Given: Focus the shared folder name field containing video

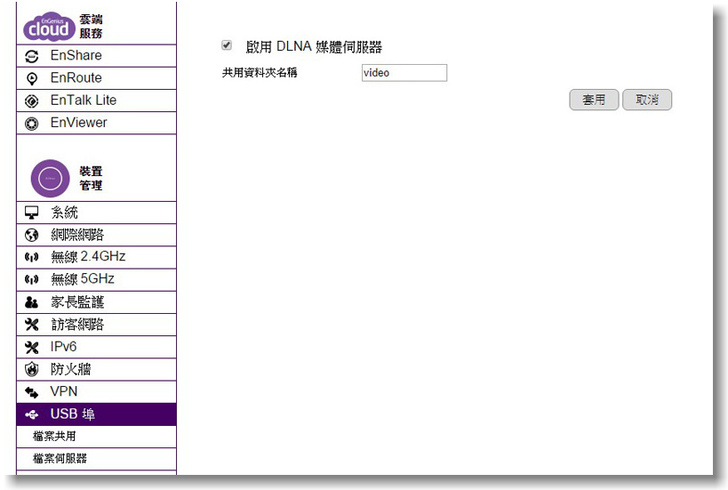Looking at the screenshot, I should coord(404,73).
